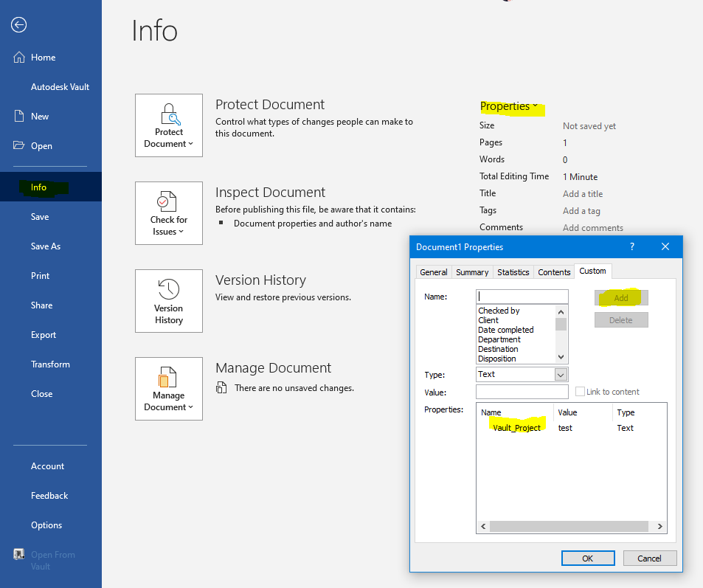Toggle the Link to content checkbox
The height and width of the screenshot is (588, 703).
(579, 391)
